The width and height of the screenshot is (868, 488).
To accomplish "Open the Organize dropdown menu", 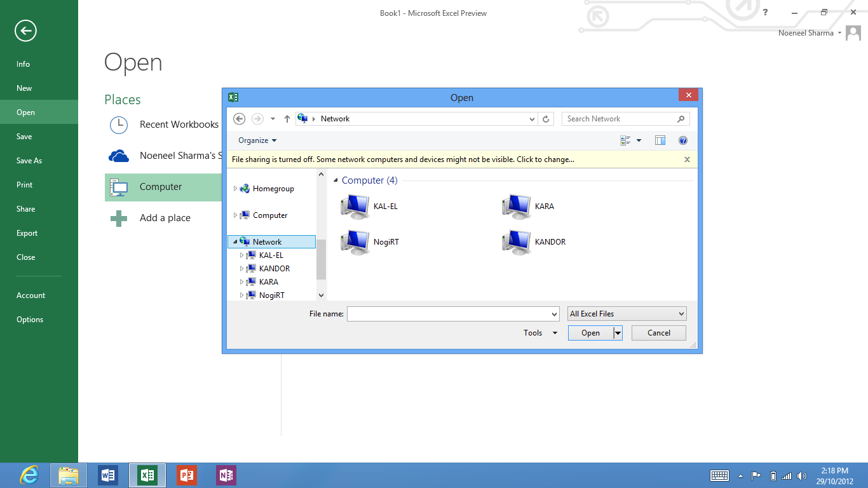I will [257, 140].
